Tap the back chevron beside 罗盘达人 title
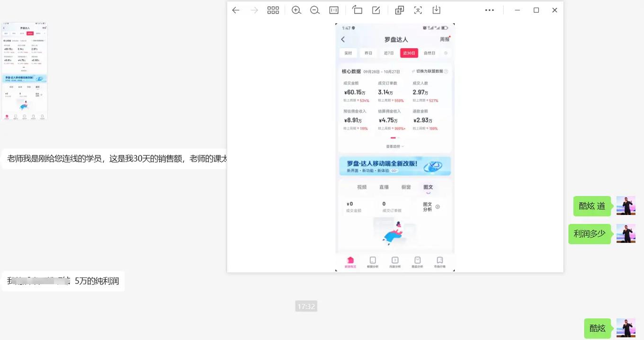The width and height of the screenshot is (644, 340). coord(343,39)
